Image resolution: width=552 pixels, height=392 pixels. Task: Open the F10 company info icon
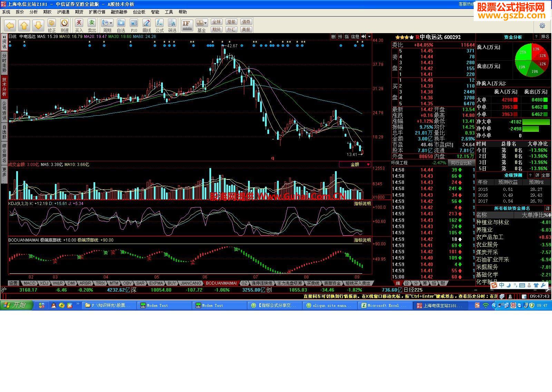[x=134, y=26]
